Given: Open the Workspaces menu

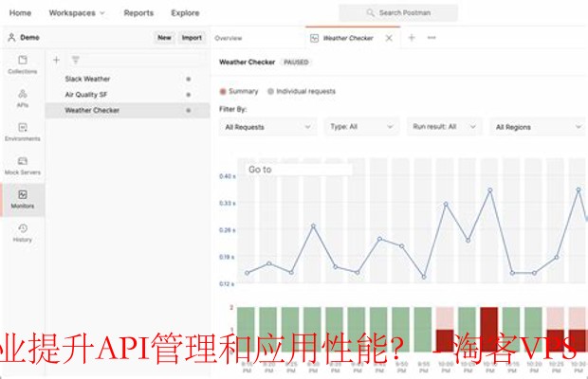Looking at the screenshot, I should [77, 13].
